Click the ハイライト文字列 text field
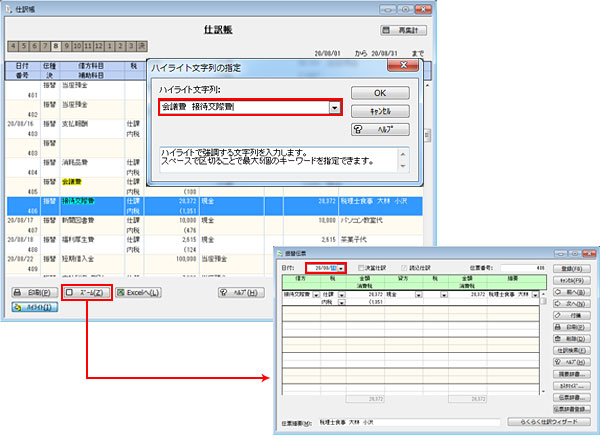This screenshot has height=439, width=600. tap(245, 108)
